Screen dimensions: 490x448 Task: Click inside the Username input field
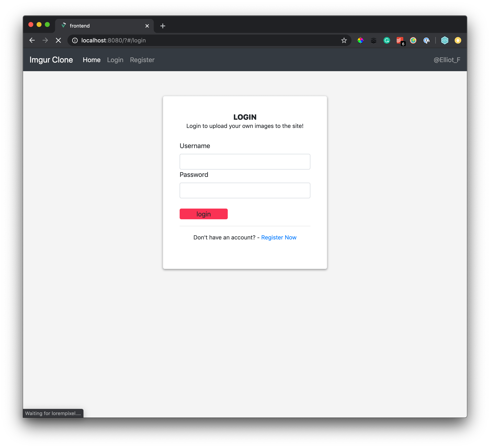coord(245,161)
